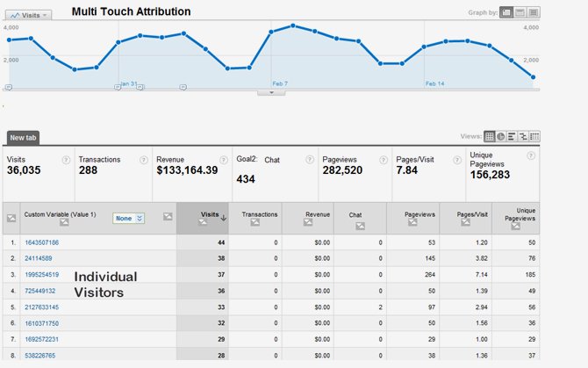The image size is (588, 368).
Task: Click the icon under Revenue column header
Action: click(x=308, y=222)
